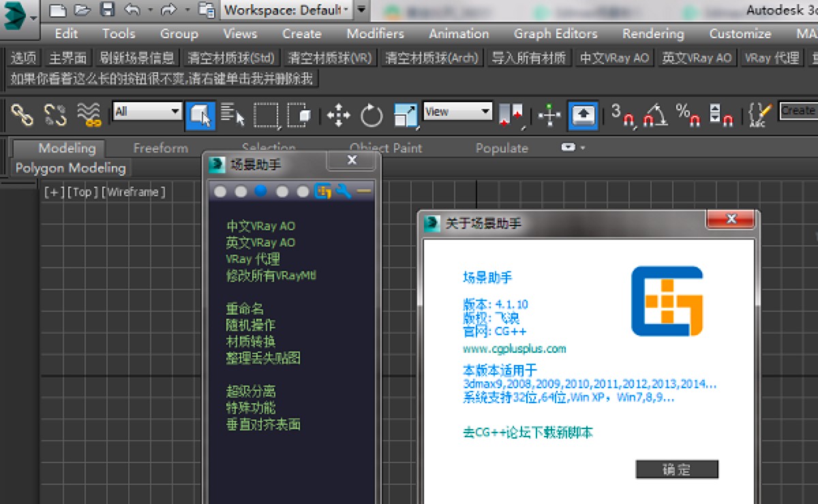Choose the Select Object tool
This screenshot has width=818, height=504.
[x=200, y=115]
